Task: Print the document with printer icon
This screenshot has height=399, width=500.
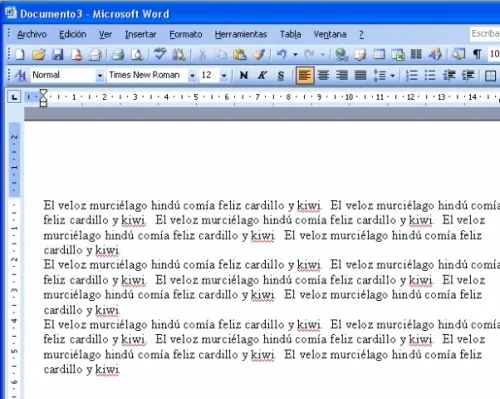Action: pyautogui.click(x=118, y=54)
